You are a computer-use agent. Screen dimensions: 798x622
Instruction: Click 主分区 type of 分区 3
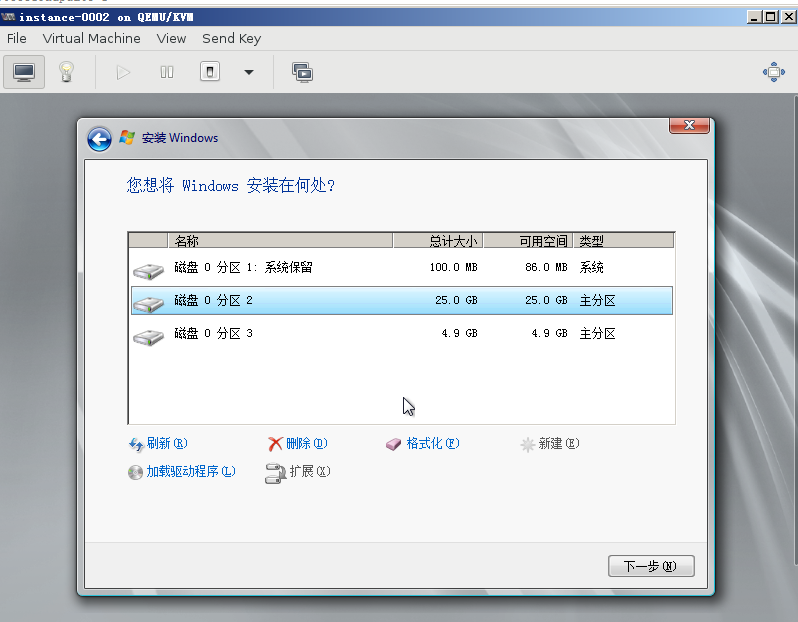pyautogui.click(x=597, y=333)
